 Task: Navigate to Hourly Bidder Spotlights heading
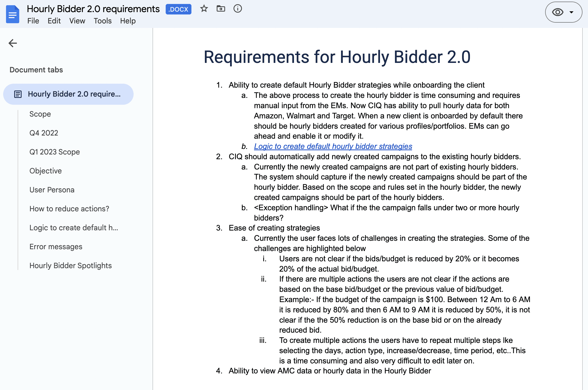(70, 266)
